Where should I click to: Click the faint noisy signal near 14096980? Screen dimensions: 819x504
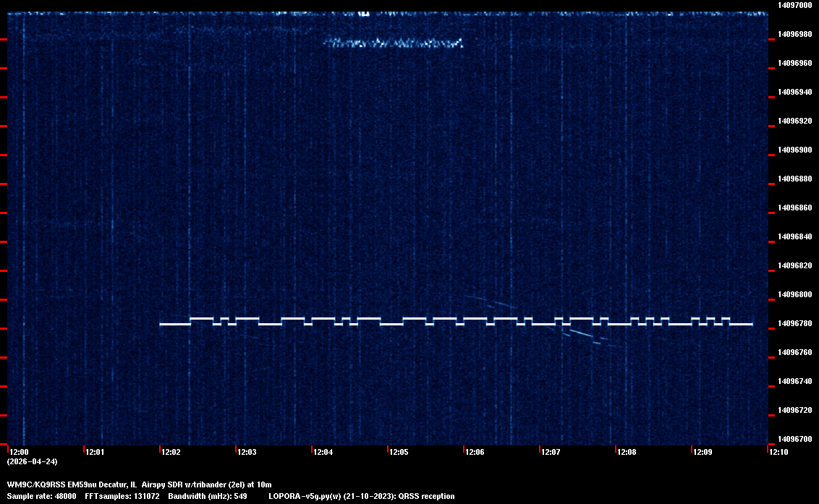tap(393, 43)
